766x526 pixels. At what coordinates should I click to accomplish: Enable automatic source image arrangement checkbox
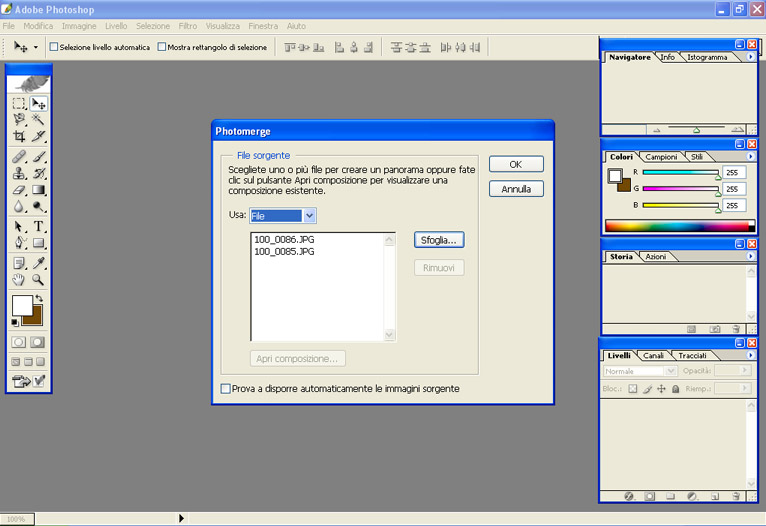pyautogui.click(x=225, y=388)
